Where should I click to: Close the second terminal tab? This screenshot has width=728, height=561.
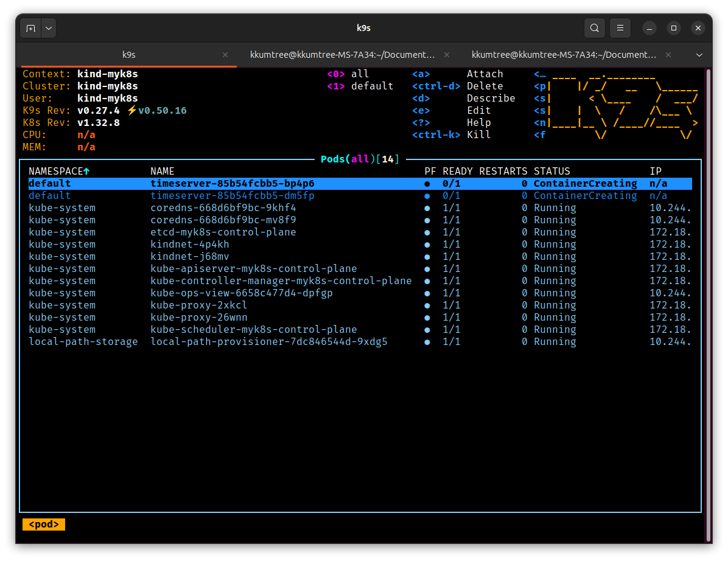click(447, 55)
